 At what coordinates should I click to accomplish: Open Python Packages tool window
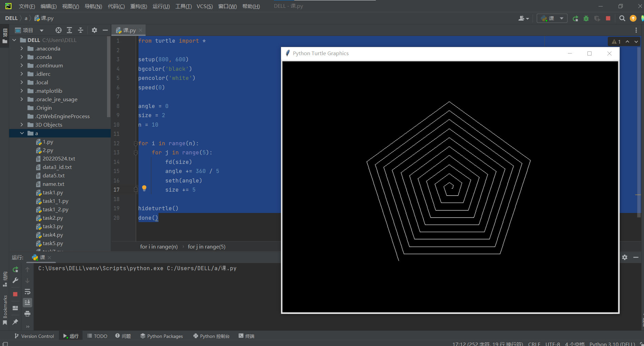pyautogui.click(x=162, y=336)
